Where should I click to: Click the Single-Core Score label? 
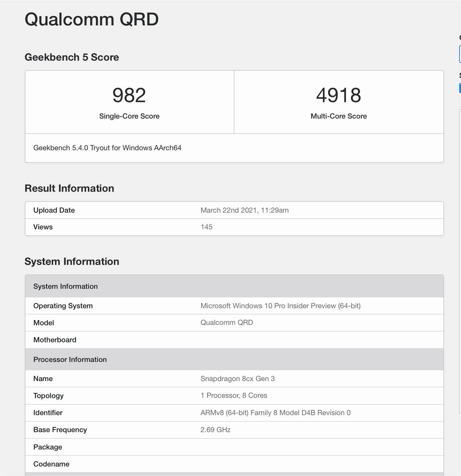pyautogui.click(x=129, y=116)
